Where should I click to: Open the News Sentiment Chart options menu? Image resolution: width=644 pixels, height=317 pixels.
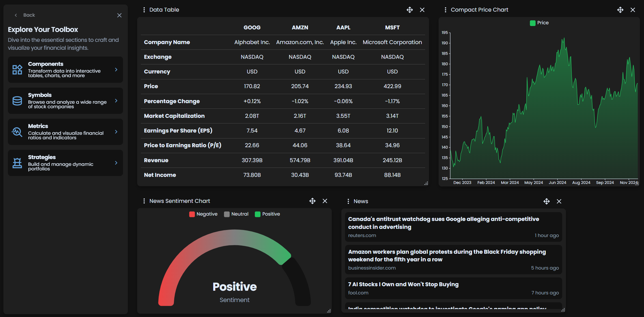point(144,201)
